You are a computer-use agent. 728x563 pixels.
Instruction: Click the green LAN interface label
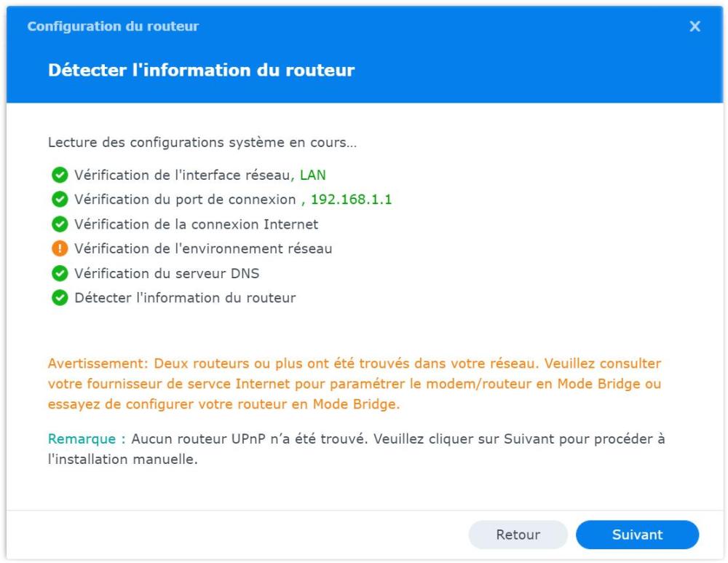tap(312, 175)
